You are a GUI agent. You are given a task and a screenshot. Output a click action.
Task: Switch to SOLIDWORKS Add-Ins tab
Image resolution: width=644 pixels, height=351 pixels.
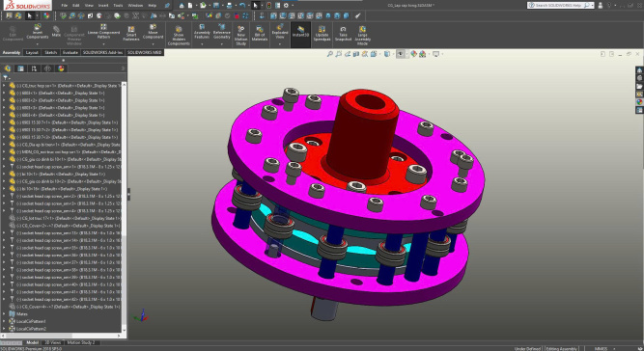[x=102, y=52]
